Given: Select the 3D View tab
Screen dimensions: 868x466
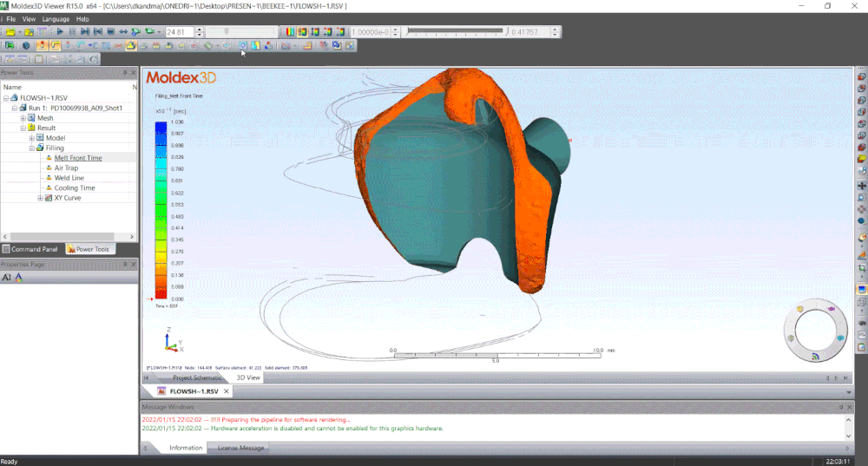Looking at the screenshot, I should coord(248,377).
